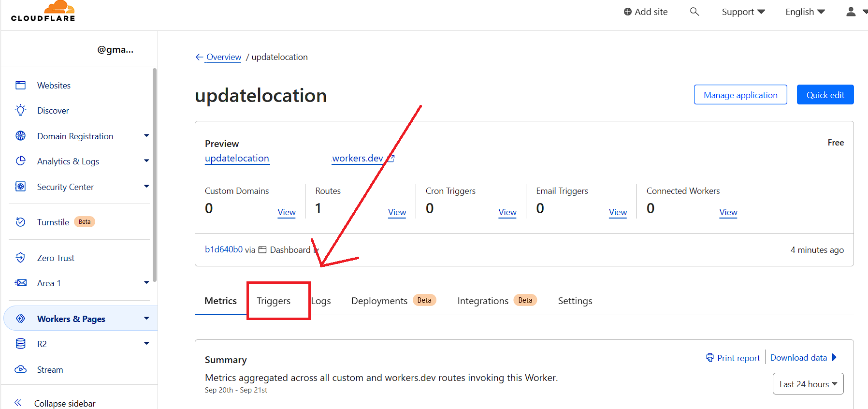View Connected Workers details
Image resolution: width=868 pixels, height=409 pixels.
728,212
